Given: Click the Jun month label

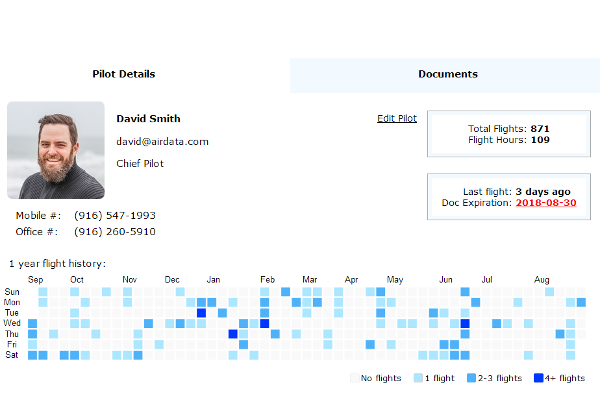Looking at the screenshot, I should point(446,280).
